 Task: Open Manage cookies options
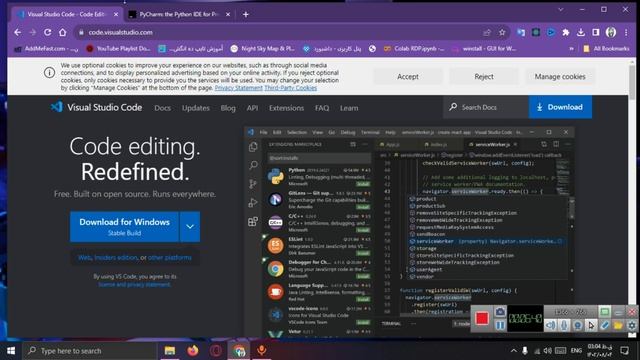pos(560,76)
